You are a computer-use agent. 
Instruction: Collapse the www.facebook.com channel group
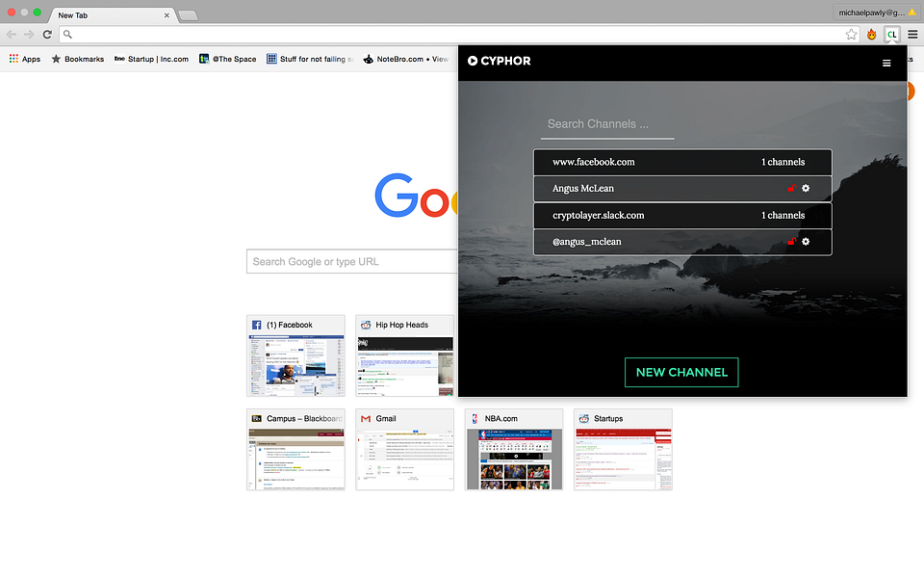[x=682, y=162]
